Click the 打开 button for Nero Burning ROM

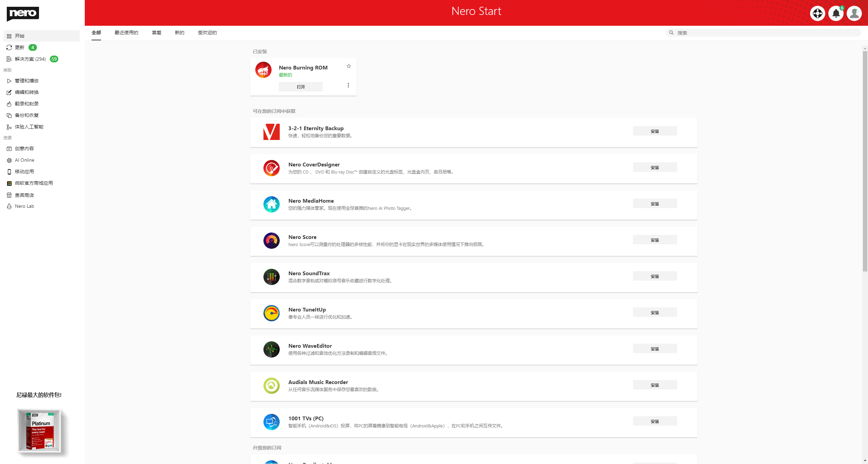click(x=301, y=87)
